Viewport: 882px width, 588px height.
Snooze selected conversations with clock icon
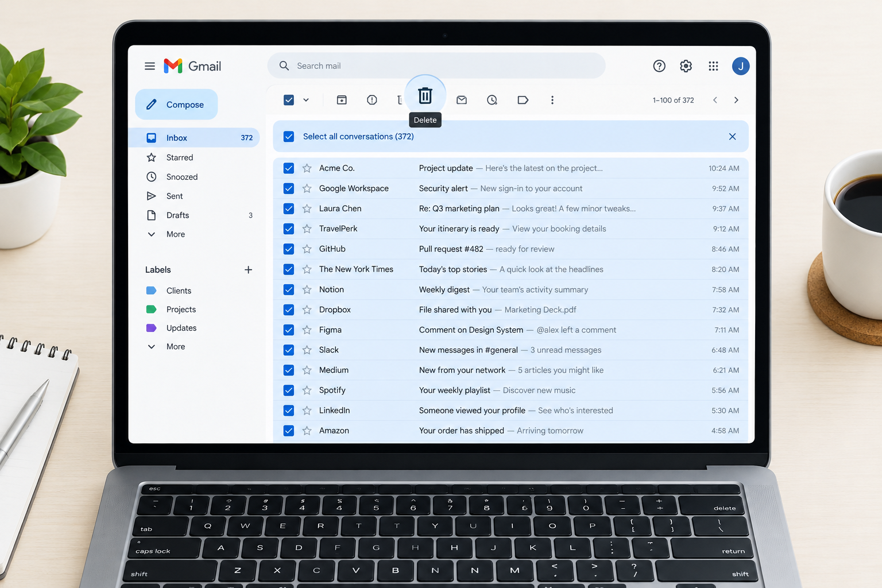point(492,100)
